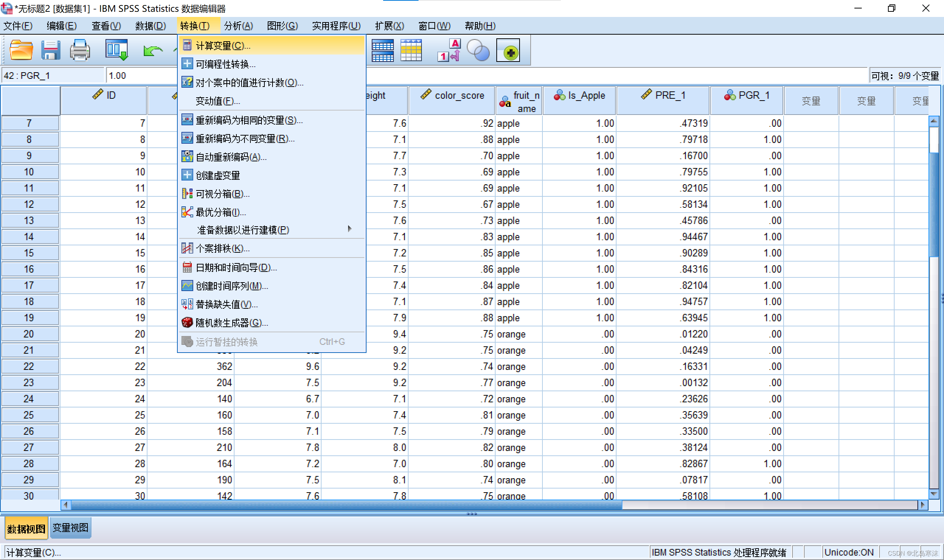Select the color_score column header
This screenshot has height=560, width=944.
[x=452, y=100]
